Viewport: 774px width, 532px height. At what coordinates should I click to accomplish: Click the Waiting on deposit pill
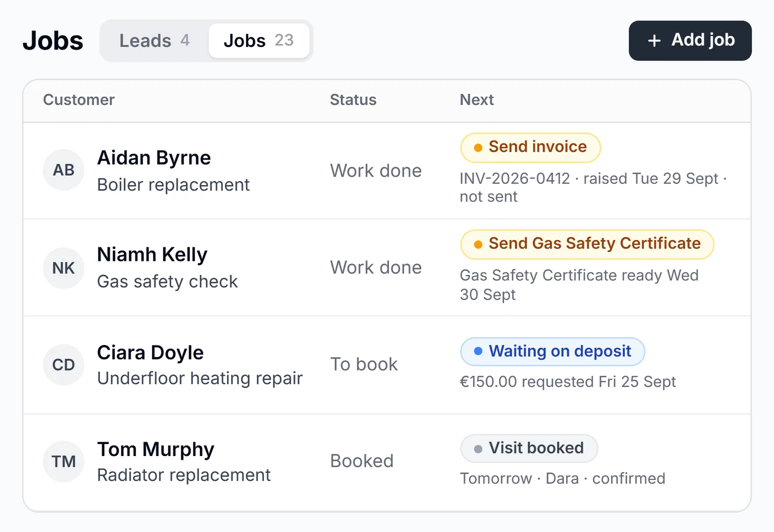coord(552,351)
